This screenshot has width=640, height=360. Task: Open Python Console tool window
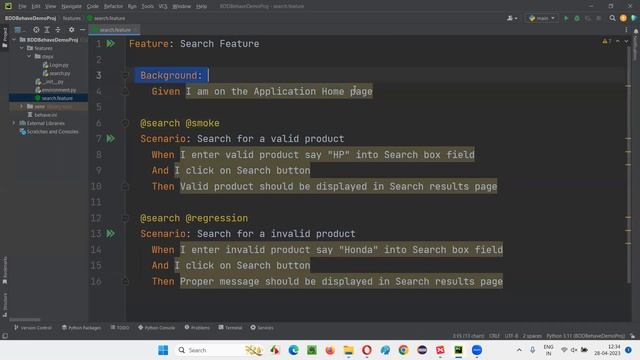pyautogui.click(x=156, y=327)
